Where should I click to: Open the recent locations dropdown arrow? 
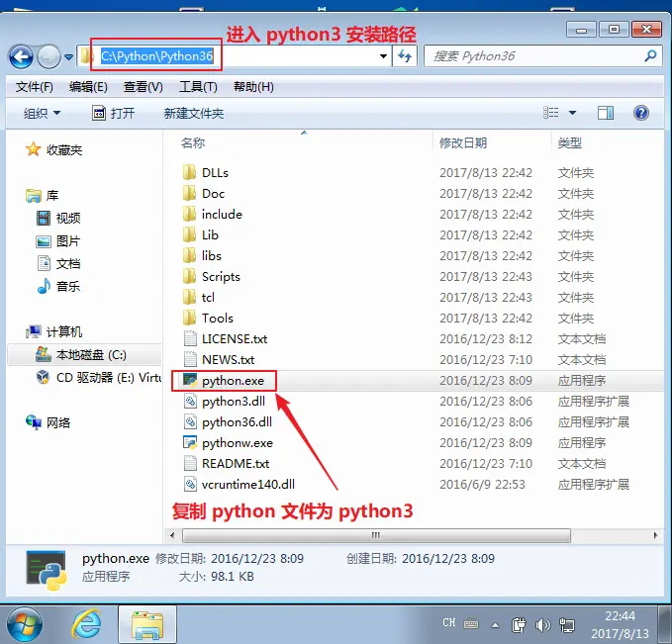[68, 56]
